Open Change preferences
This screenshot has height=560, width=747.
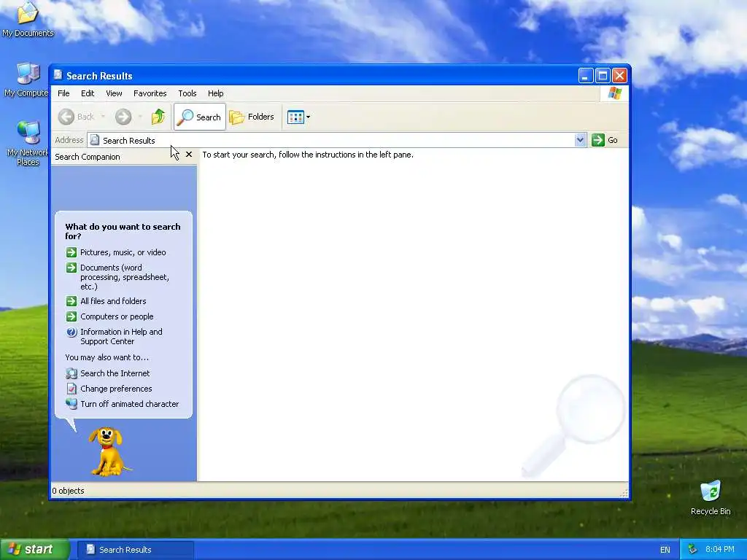pyautogui.click(x=116, y=389)
